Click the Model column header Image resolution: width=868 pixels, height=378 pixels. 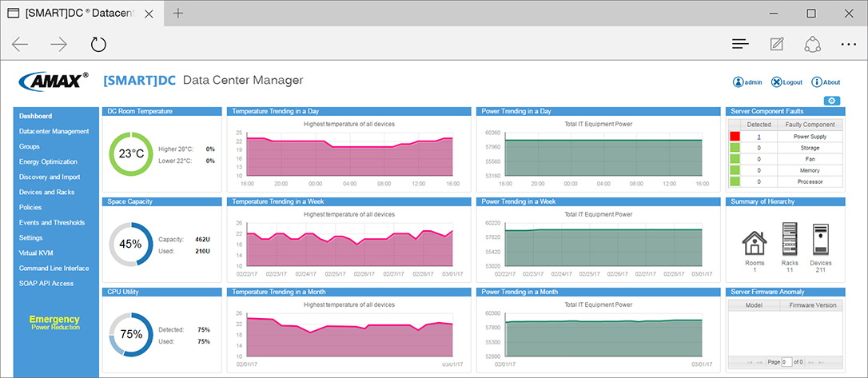coord(754,305)
